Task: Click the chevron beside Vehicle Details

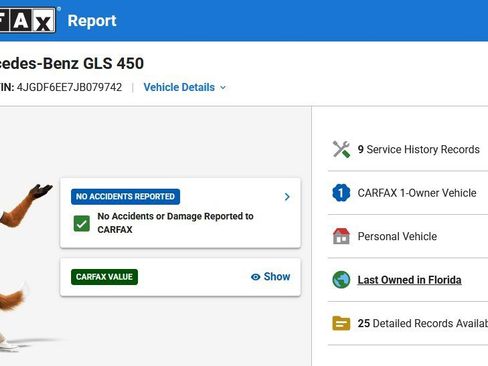Action: click(223, 88)
